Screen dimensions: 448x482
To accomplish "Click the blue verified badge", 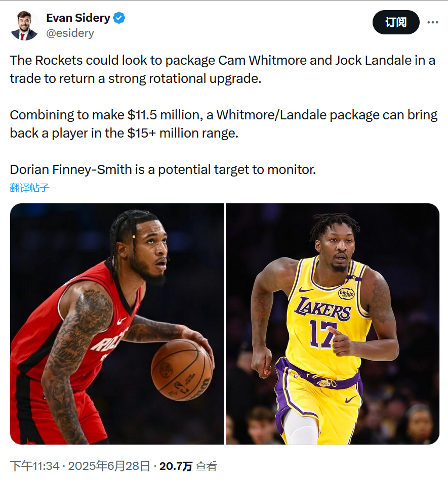I will (119, 18).
